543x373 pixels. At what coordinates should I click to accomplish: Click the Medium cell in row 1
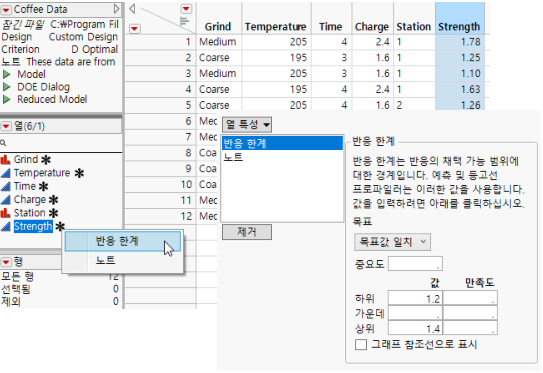[218, 42]
